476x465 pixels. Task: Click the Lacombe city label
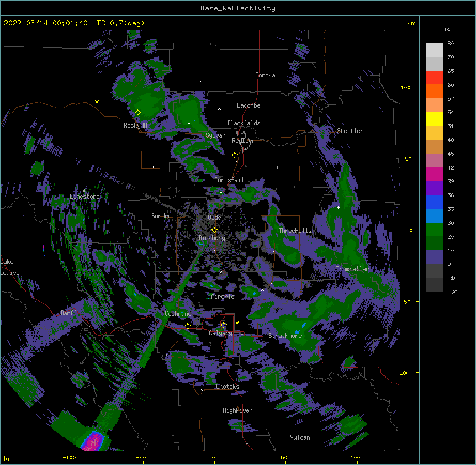[x=248, y=105]
